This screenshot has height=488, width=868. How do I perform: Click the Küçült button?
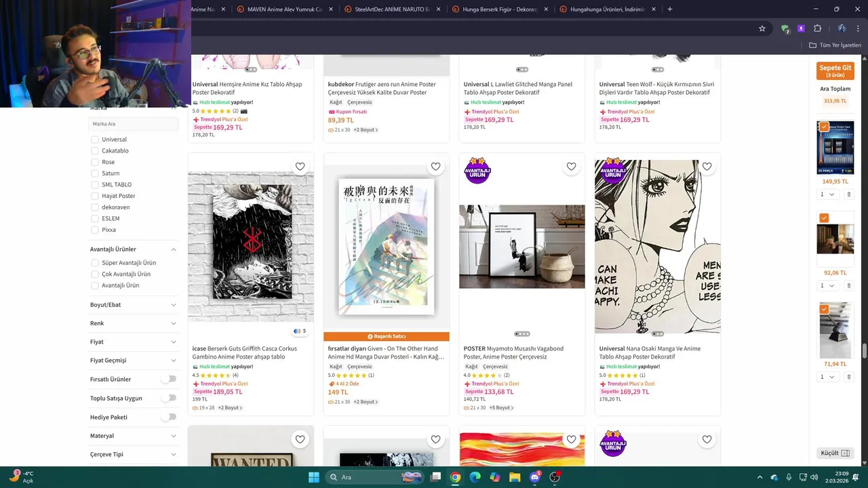click(835, 453)
